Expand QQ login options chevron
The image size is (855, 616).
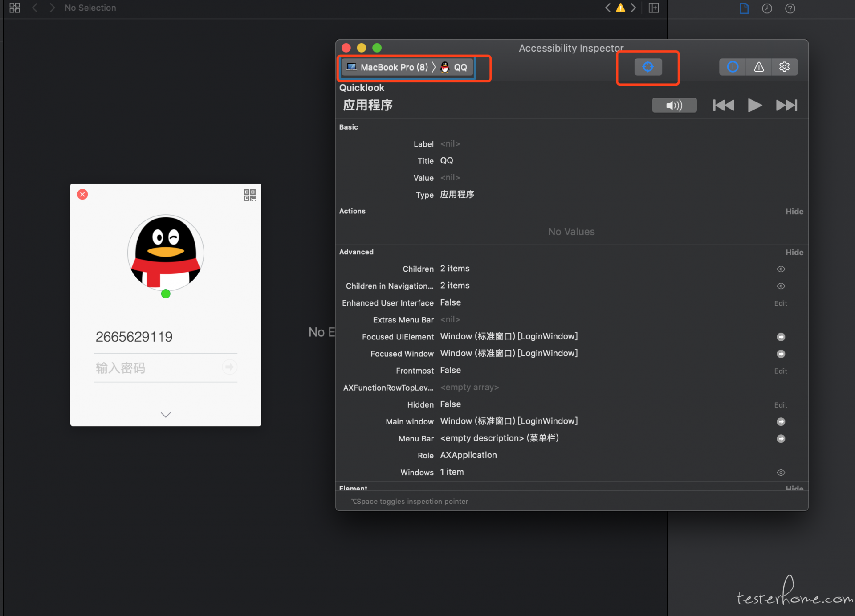click(x=166, y=415)
